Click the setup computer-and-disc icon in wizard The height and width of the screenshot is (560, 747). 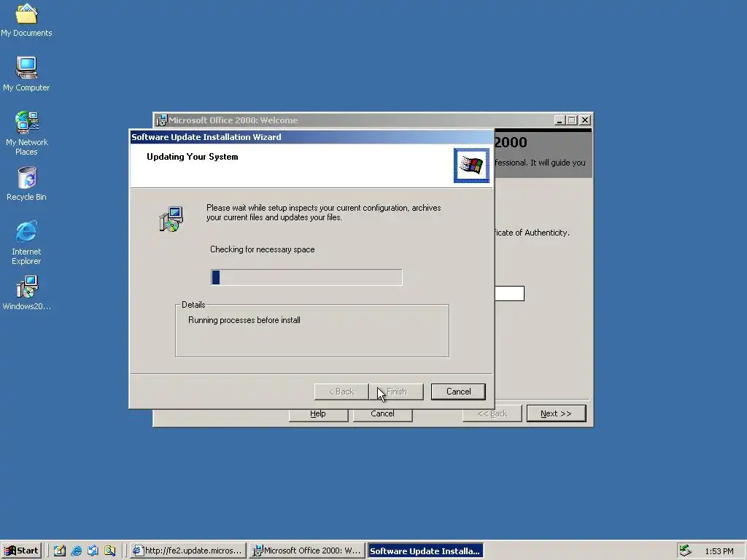click(171, 219)
